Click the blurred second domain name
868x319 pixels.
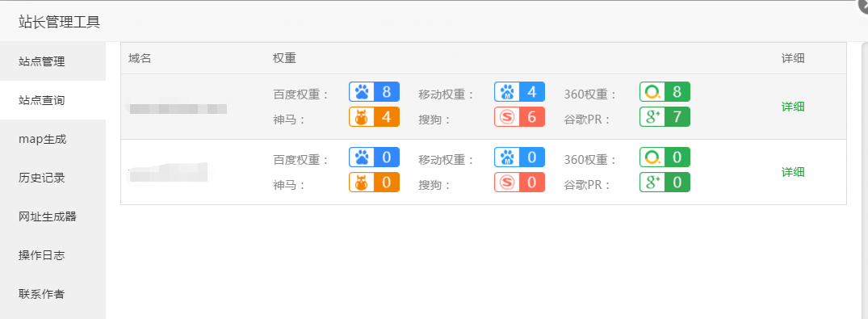click(168, 172)
